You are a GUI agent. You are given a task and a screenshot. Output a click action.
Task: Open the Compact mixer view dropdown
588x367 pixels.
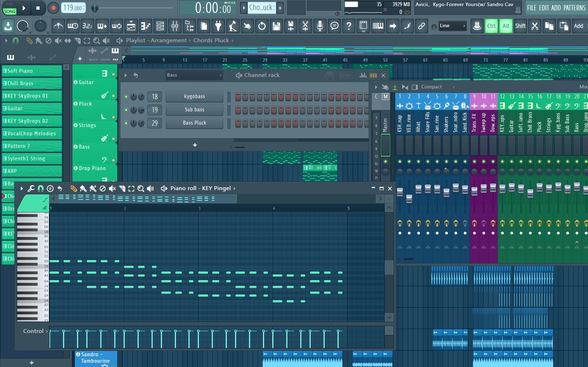431,87
